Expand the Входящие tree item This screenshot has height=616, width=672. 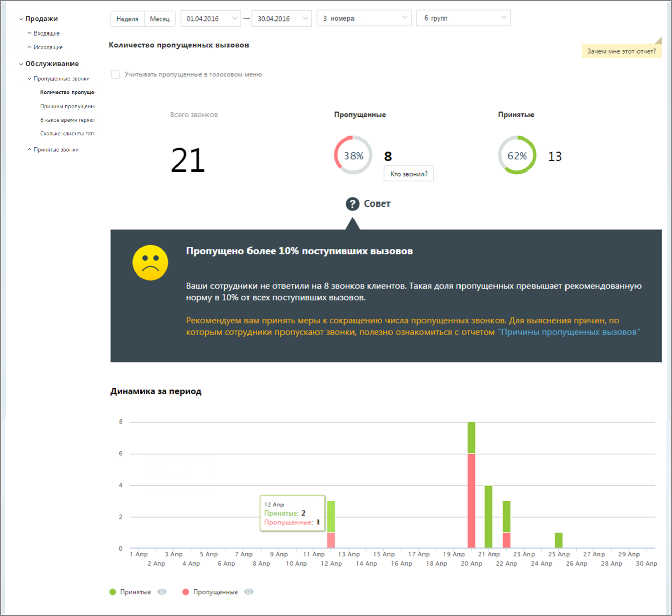point(29,33)
